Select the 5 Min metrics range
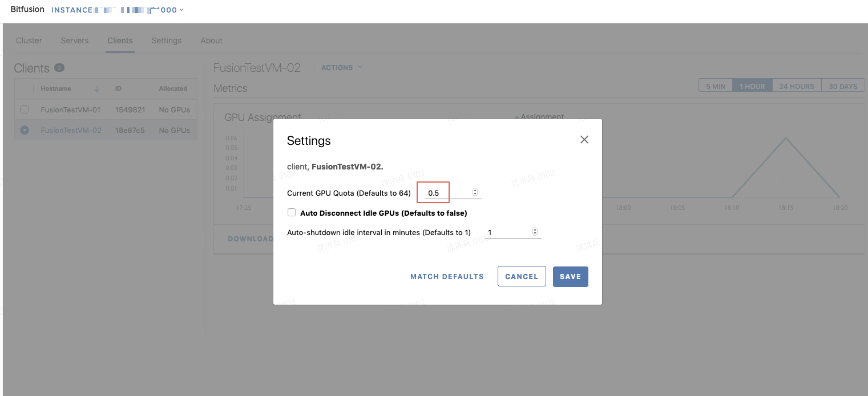868x396 pixels. click(715, 86)
